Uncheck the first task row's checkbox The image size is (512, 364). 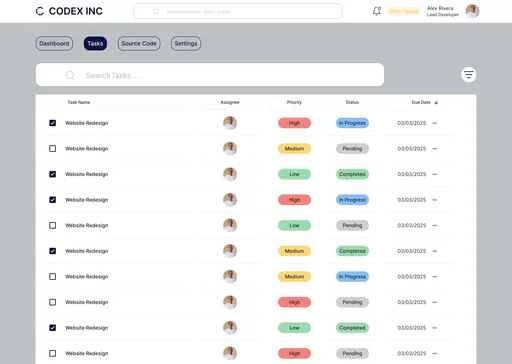52,123
